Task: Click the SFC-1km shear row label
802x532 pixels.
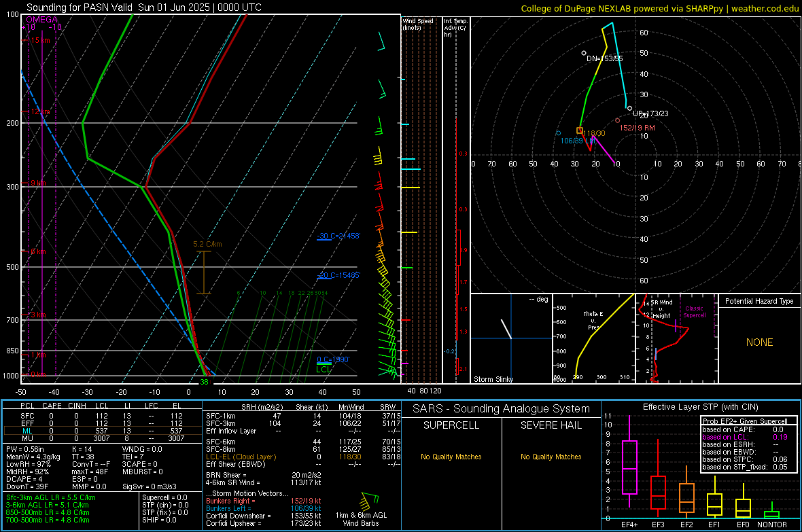Action: click(220, 416)
